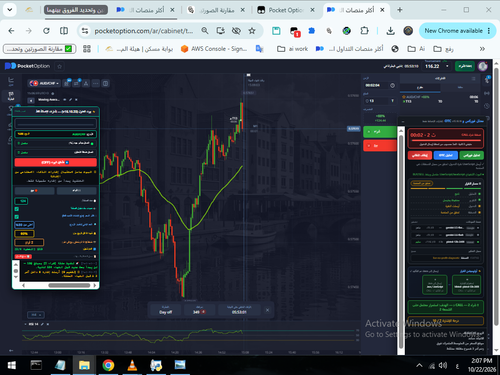The width and height of the screenshot is (500, 375).
Task: Click the green-outlined number field in bot panel
Action: pyautogui.click(x=21, y=201)
